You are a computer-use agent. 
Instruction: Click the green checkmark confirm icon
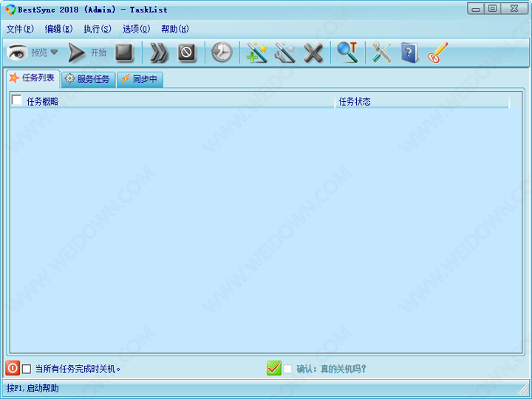[274, 368]
